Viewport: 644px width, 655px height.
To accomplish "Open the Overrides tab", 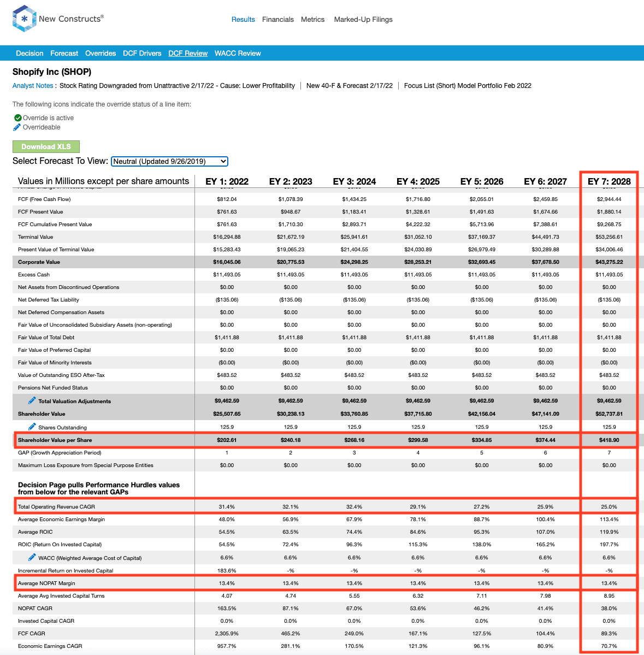I will point(101,53).
